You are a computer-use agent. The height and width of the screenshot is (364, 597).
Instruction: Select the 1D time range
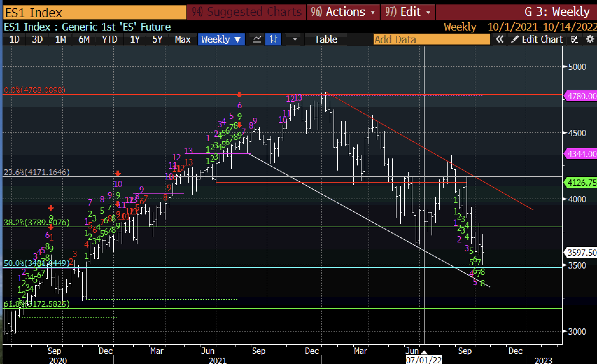point(14,39)
